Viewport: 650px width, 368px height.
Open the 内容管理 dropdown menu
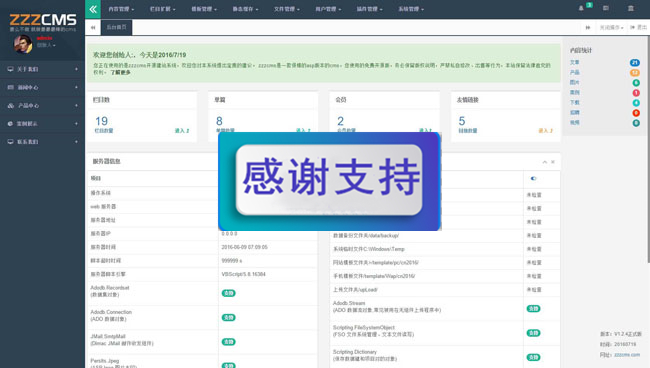click(x=121, y=9)
